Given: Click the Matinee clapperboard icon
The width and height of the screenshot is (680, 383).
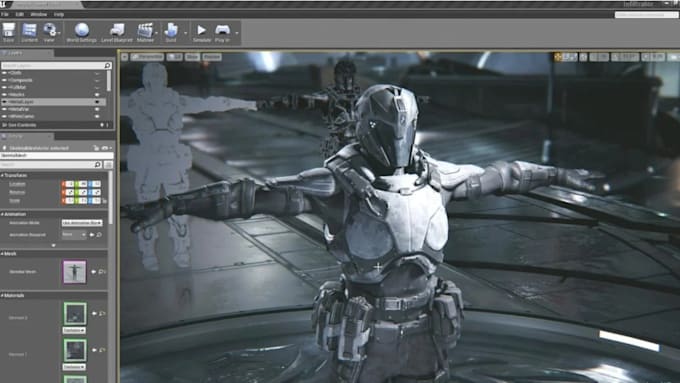Looking at the screenshot, I should 145,30.
